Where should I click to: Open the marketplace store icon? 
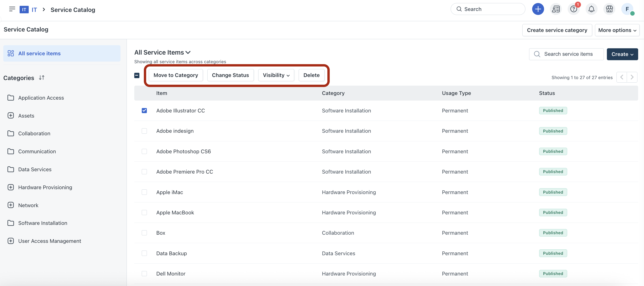[609, 9]
